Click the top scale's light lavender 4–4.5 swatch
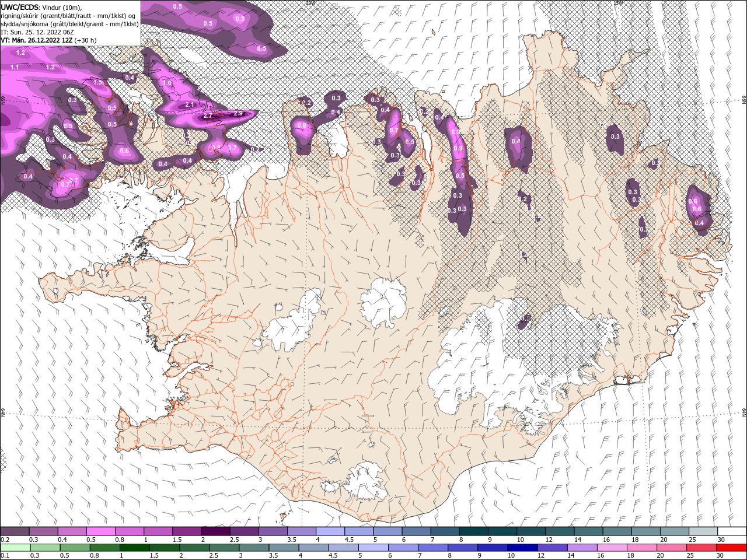This screenshot has height=560, width=747. (331, 531)
